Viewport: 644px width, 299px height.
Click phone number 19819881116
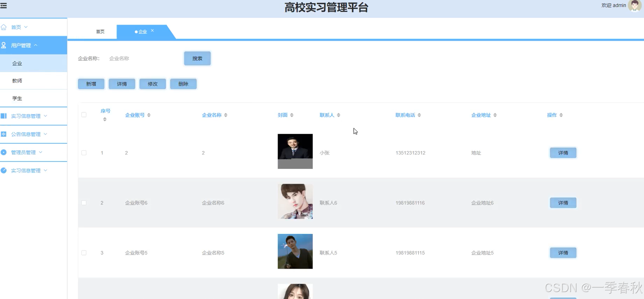click(x=410, y=203)
